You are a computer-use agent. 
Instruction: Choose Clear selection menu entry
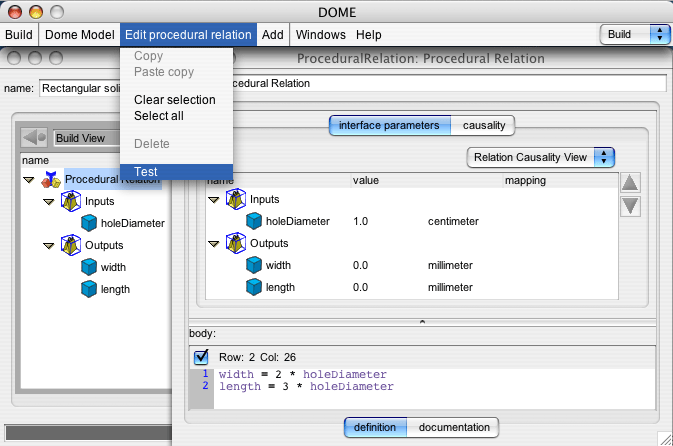(176, 100)
